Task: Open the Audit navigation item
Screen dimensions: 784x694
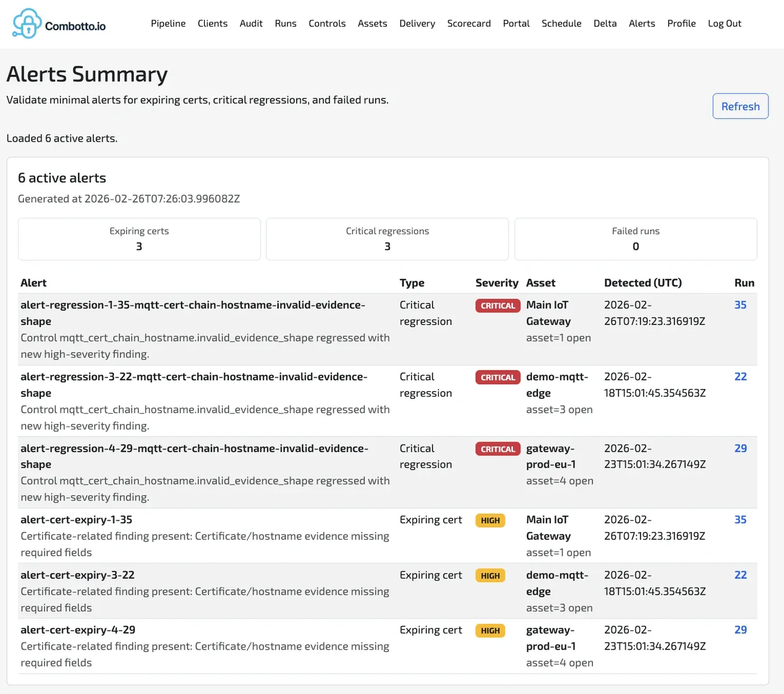Action: coord(250,24)
